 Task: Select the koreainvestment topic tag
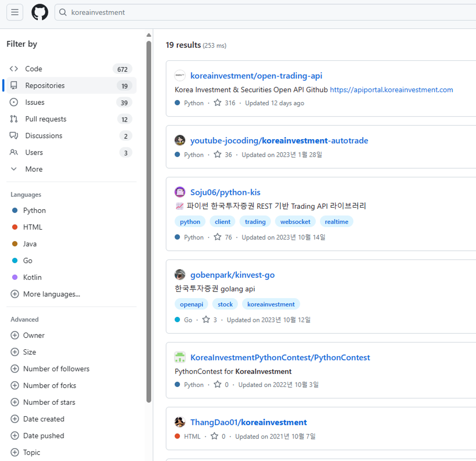pos(271,304)
